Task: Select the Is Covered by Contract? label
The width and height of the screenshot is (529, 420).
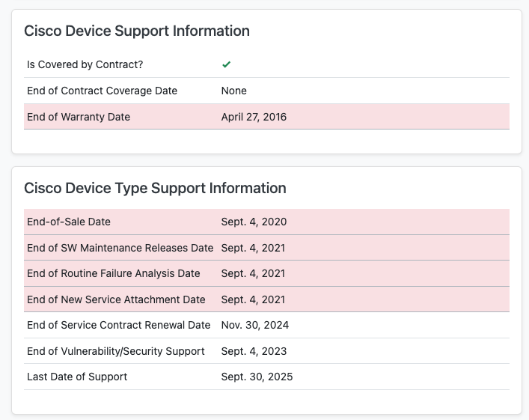Action: click(85, 65)
